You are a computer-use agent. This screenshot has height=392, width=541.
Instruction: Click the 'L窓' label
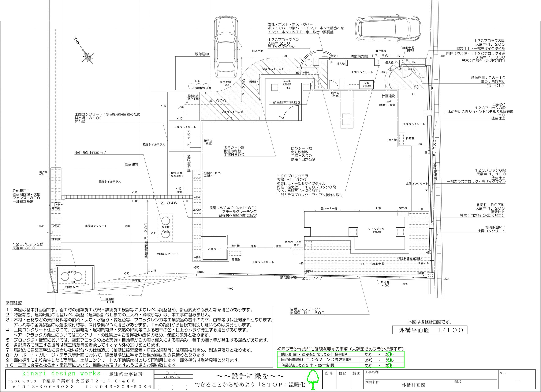point(378,208)
